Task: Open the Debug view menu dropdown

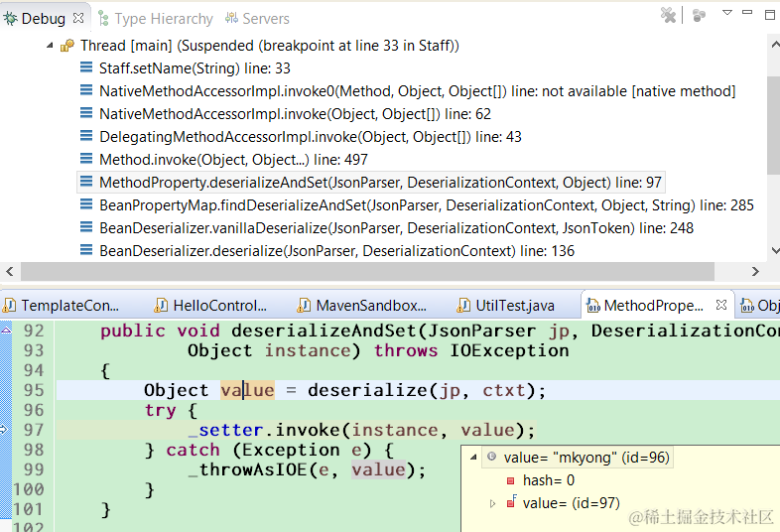Action: [726, 13]
